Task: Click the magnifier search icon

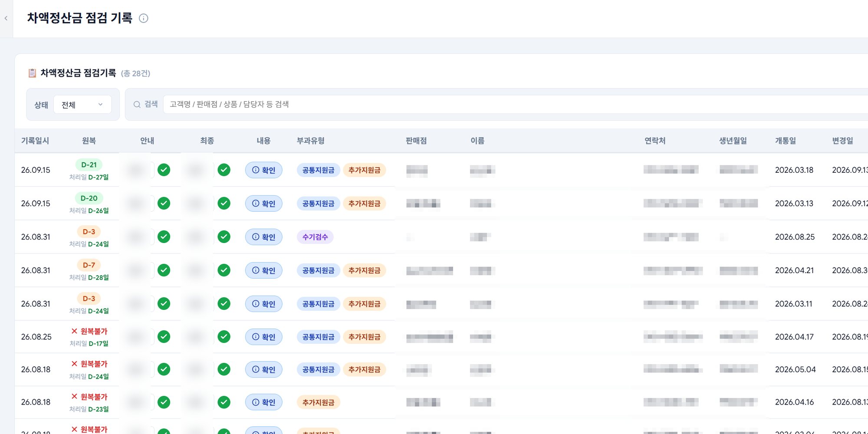Action: [x=137, y=105]
